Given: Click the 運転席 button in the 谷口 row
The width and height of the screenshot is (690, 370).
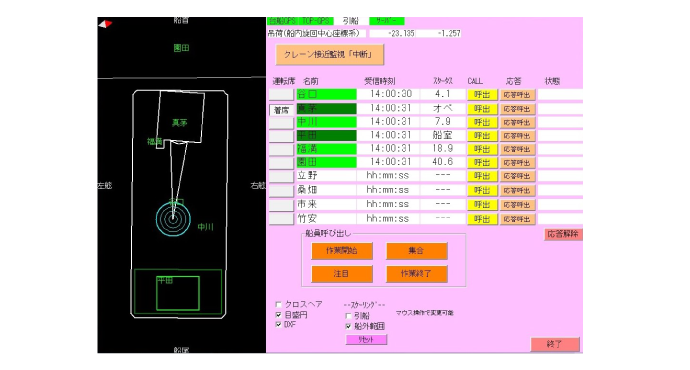Looking at the screenshot, I should (281, 95).
